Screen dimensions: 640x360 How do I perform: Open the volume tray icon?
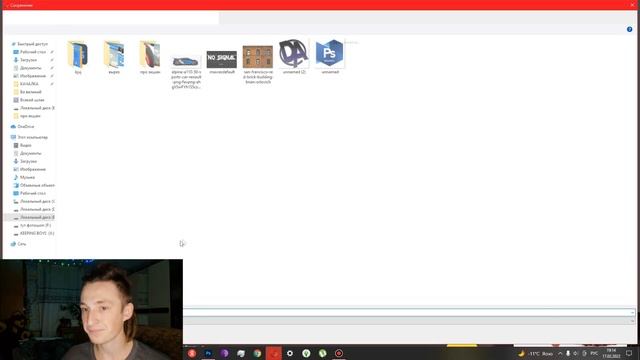click(x=576, y=353)
